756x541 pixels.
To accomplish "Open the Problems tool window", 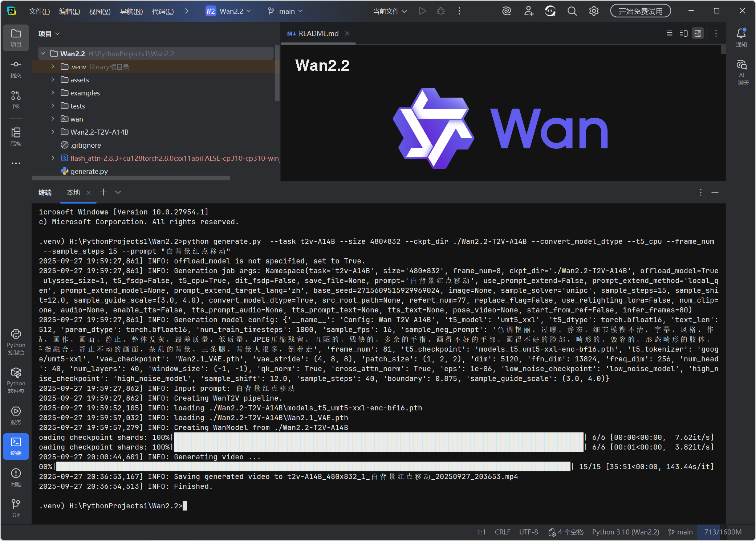I will pos(16,477).
